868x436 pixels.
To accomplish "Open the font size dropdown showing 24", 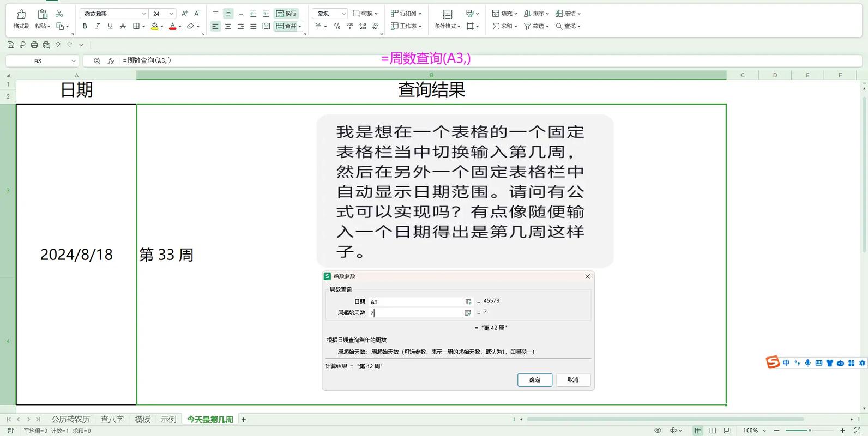I will coord(163,14).
